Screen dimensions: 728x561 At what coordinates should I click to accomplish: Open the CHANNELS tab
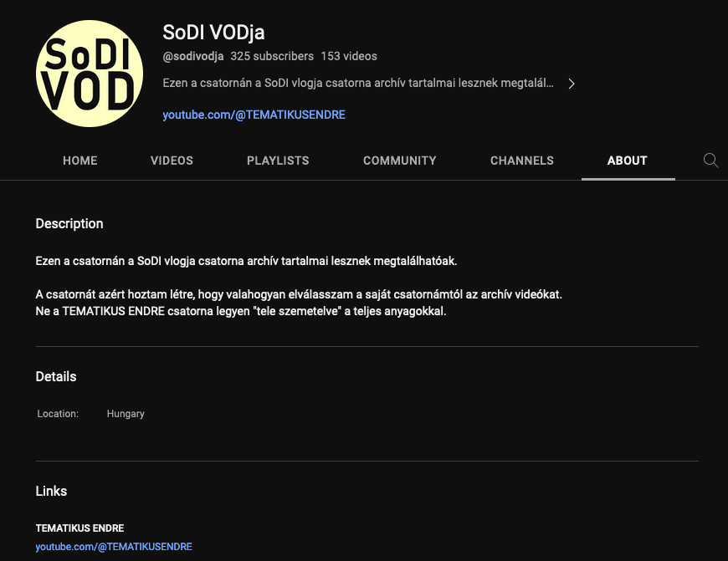click(522, 161)
